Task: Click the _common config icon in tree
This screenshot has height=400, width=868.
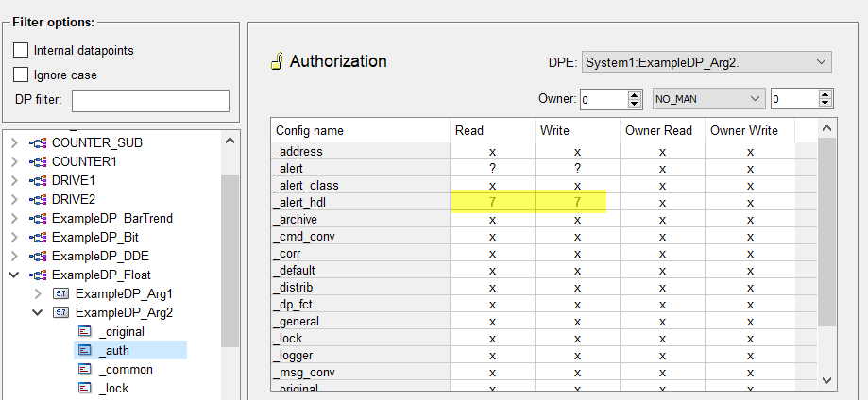Action: (84, 369)
